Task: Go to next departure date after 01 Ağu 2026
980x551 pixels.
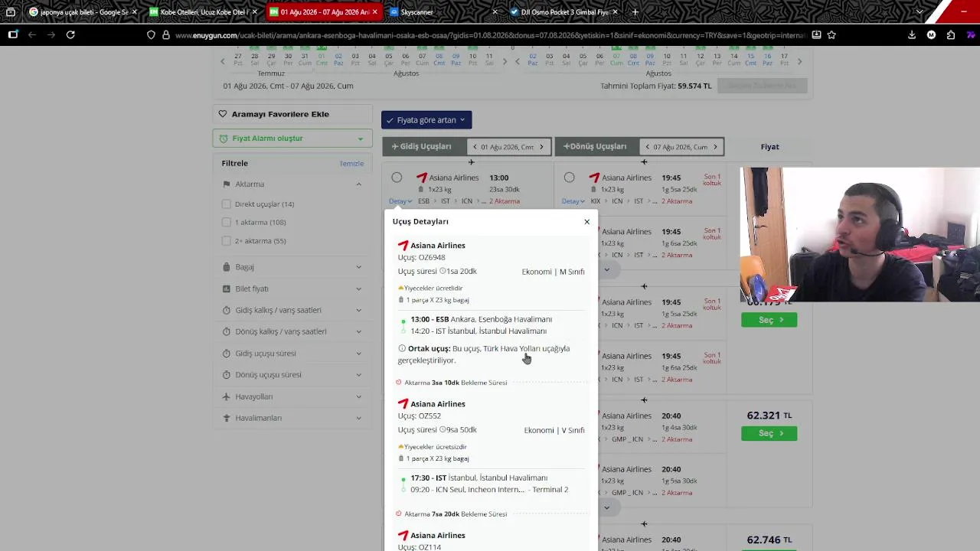Action: 541,147
